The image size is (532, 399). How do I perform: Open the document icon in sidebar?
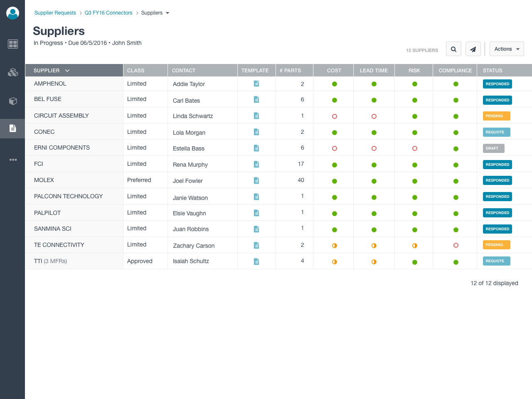point(13,128)
